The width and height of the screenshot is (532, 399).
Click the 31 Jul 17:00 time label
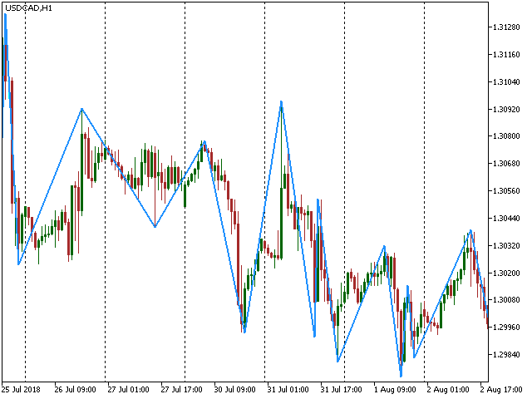pyautogui.click(x=342, y=390)
